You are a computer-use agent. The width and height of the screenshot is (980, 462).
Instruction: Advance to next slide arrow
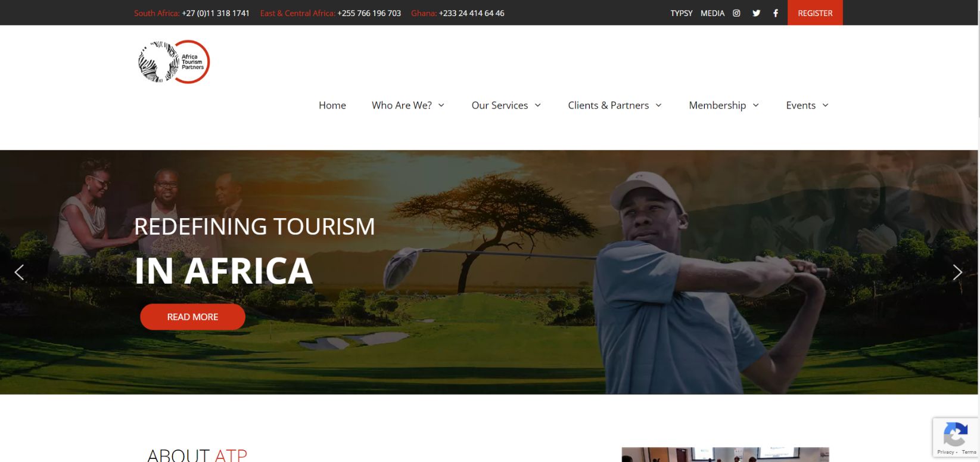[957, 272]
